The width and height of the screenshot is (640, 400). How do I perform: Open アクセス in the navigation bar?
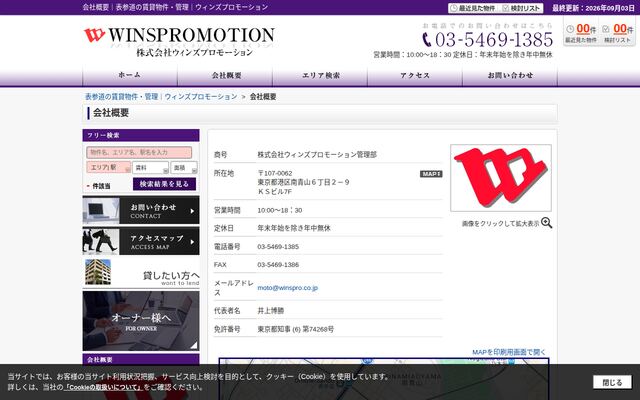coord(415,76)
